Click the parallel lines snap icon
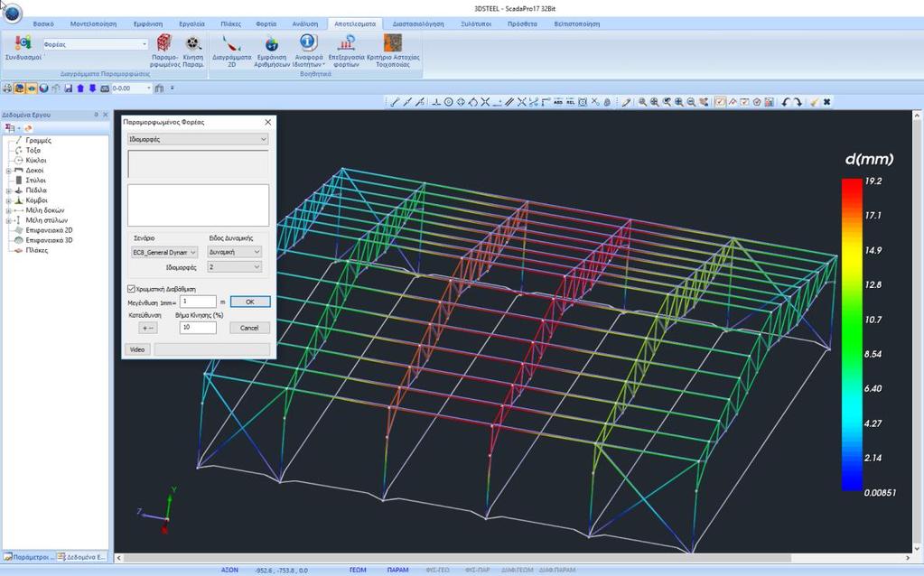 coord(509,102)
